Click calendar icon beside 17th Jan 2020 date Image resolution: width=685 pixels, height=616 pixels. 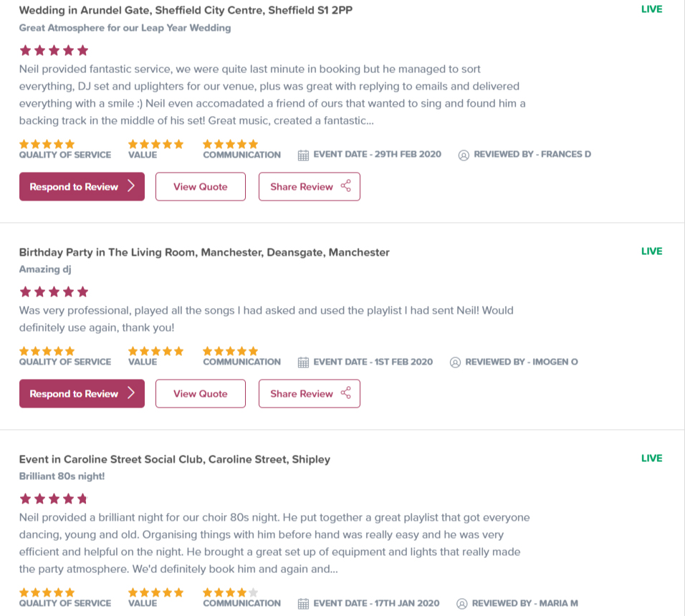point(303,603)
